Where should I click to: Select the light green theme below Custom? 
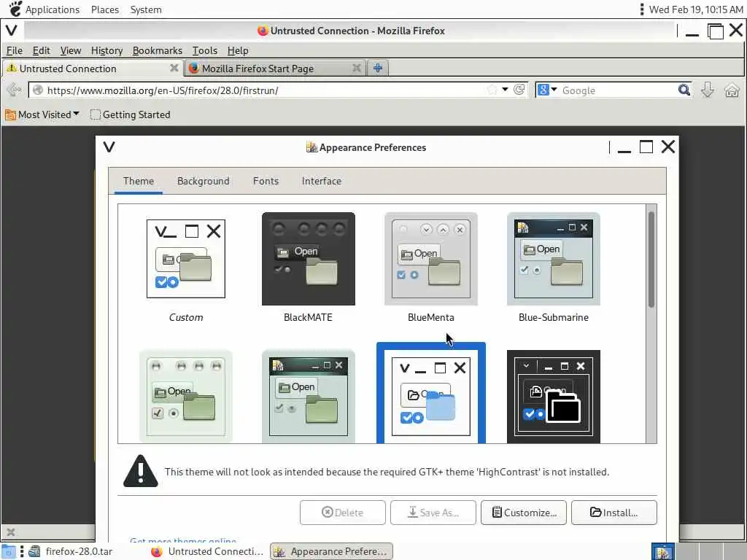tap(186, 396)
